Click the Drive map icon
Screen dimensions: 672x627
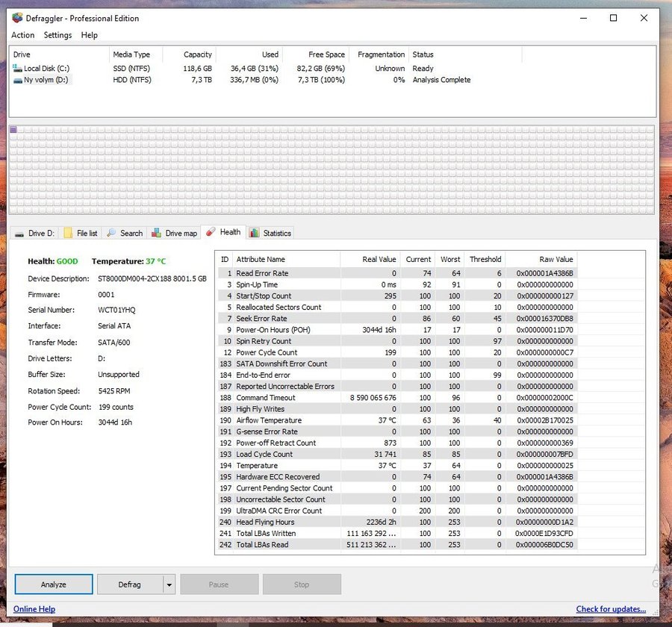click(x=157, y=233)
